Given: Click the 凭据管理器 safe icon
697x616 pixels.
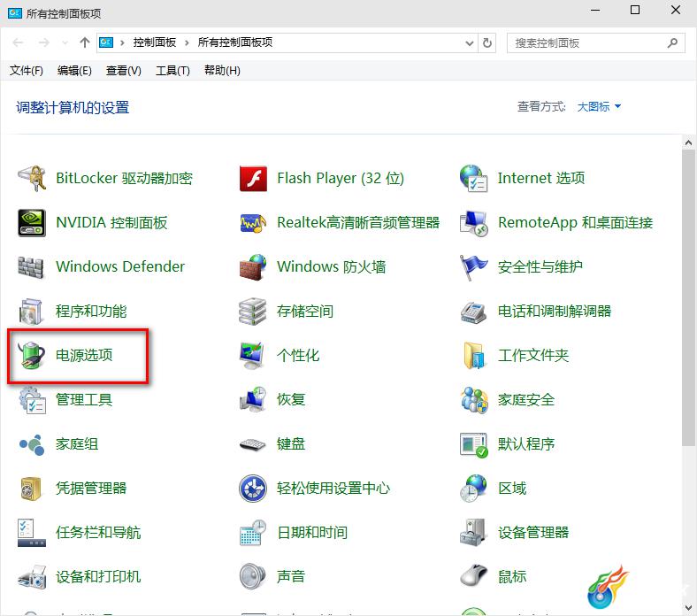Looking at the screenshot, I should coord(32,489).
